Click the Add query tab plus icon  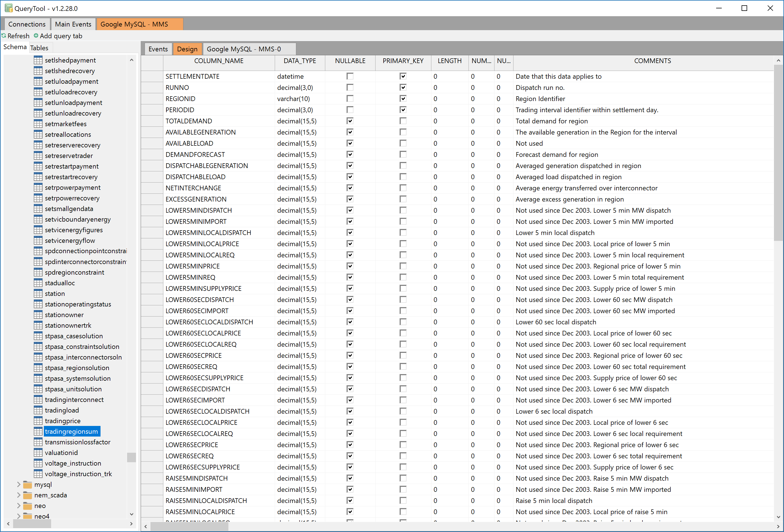pos(36,36)
